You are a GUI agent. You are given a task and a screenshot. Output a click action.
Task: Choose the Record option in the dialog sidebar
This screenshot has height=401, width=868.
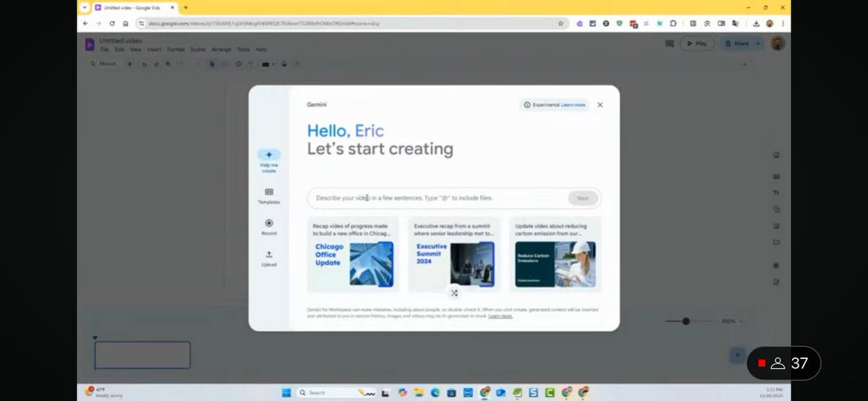point(269,227)
